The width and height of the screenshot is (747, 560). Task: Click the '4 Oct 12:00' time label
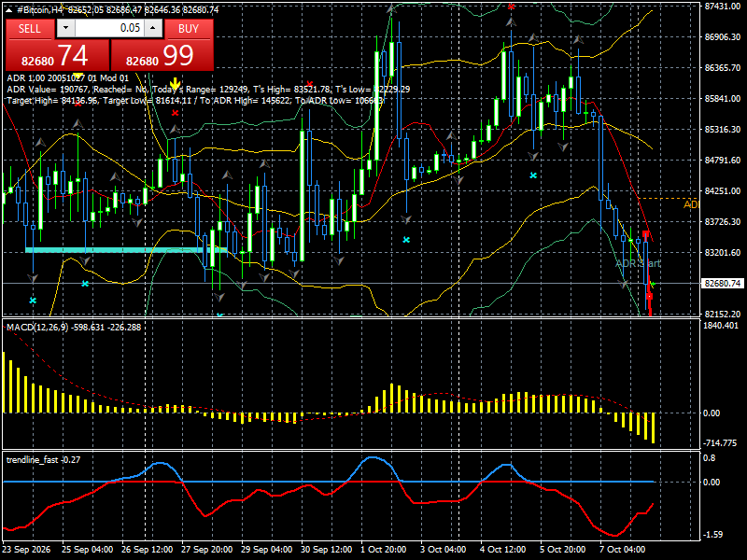(x=503, y=549)
